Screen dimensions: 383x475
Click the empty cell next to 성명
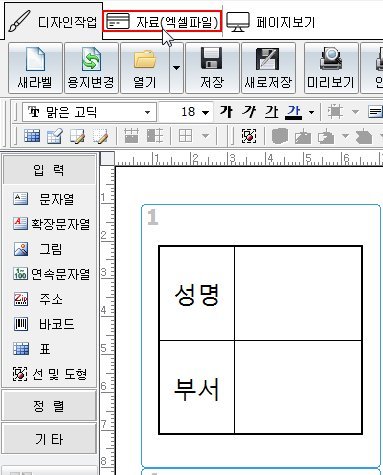298,294
